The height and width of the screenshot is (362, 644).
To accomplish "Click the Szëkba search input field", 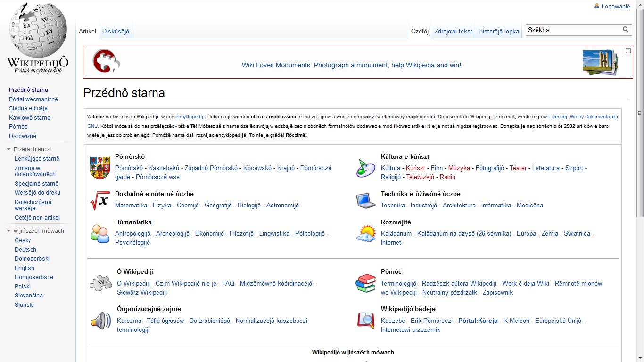I will pyautogui.click(x=573, y=30).
